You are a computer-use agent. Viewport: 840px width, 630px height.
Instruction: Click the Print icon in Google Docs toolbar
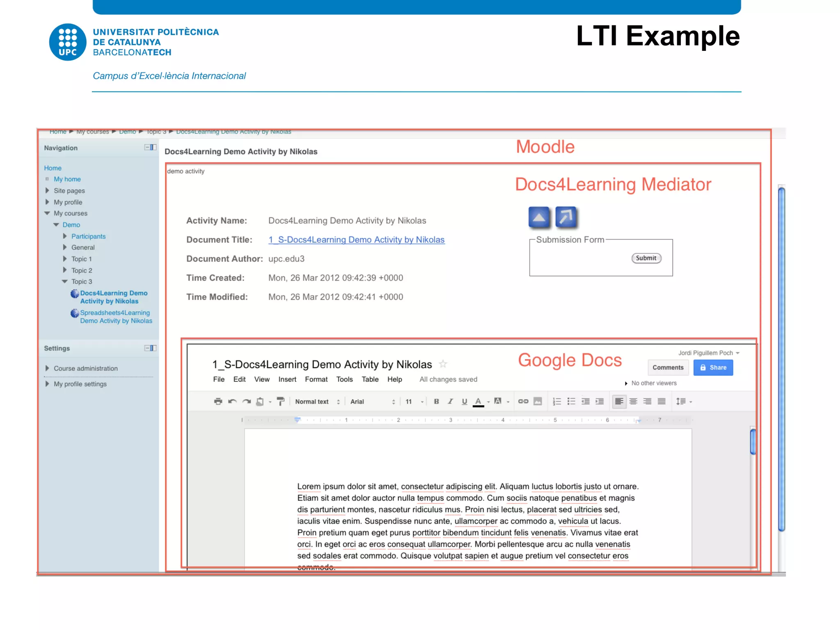point(218,402)
